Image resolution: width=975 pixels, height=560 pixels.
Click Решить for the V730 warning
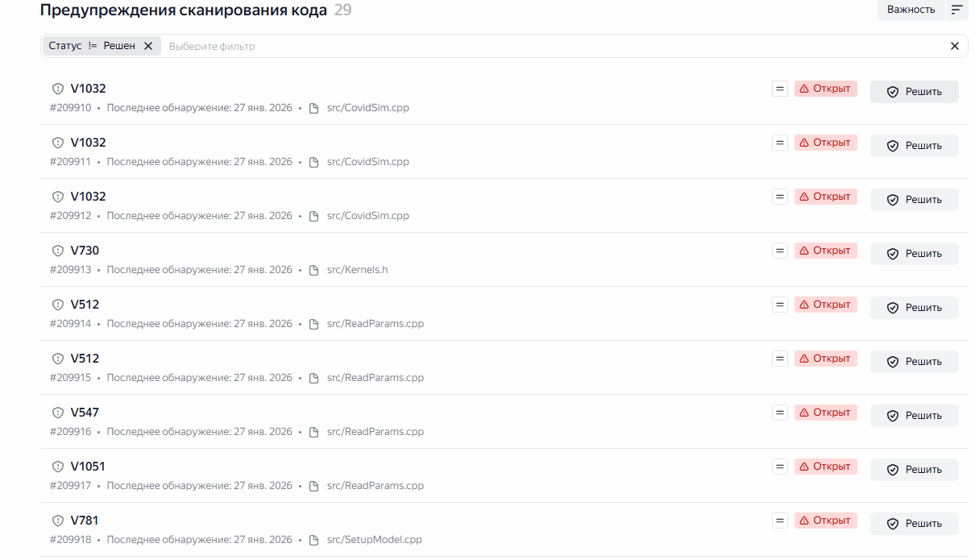tap(915, 254)
